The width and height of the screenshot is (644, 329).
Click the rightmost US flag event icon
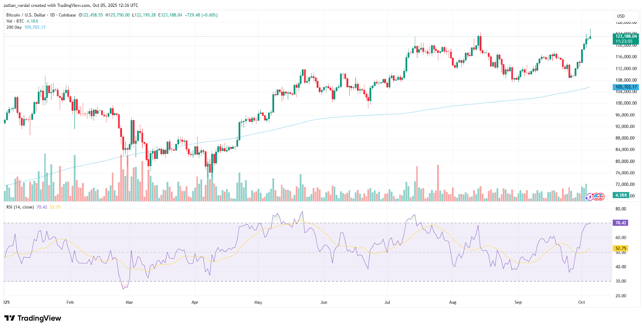[601, 197]
